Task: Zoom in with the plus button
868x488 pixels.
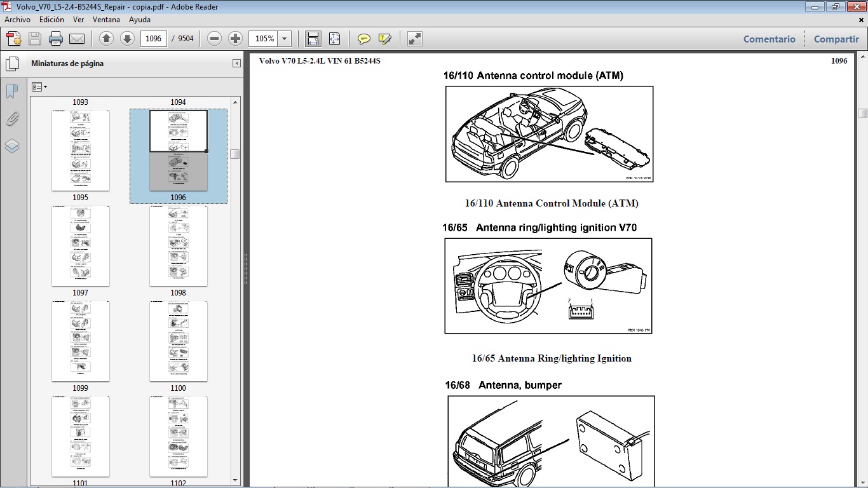Action: coord(236,39)
